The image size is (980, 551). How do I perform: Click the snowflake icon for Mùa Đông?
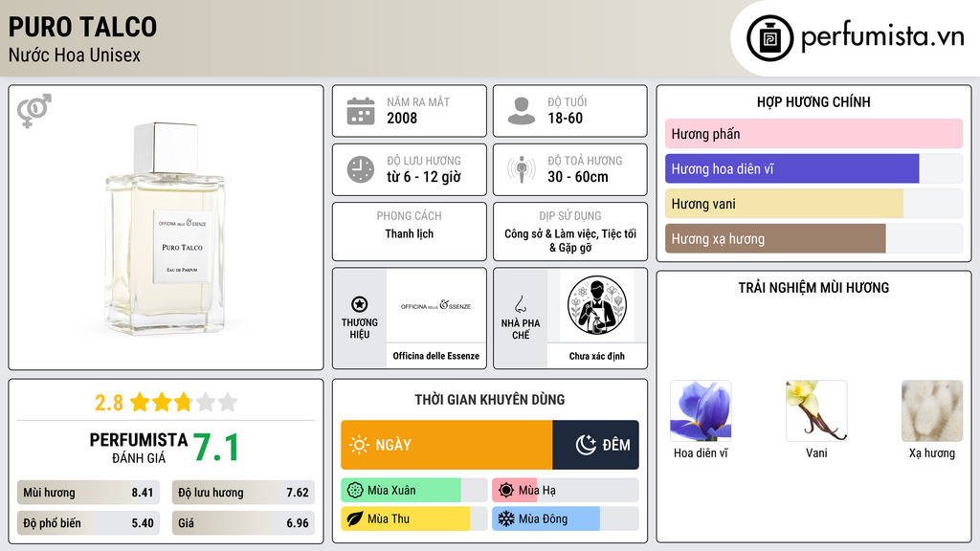point(506,518)
